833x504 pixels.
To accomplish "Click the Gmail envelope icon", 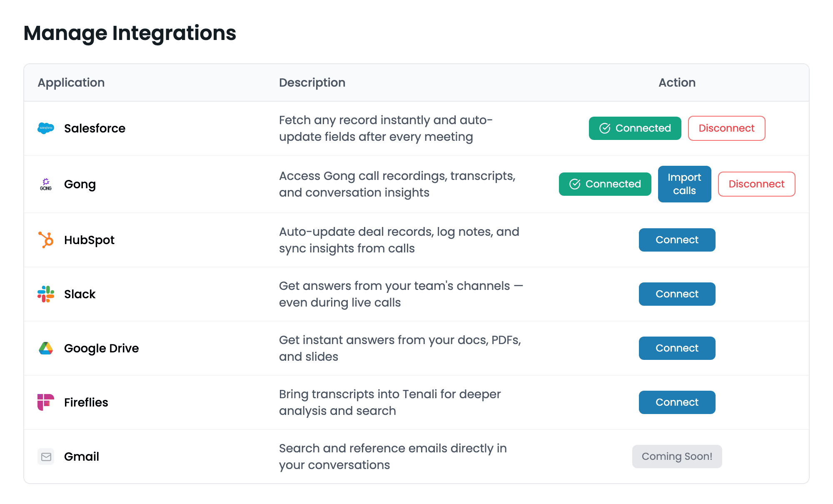I will point(46,457).
